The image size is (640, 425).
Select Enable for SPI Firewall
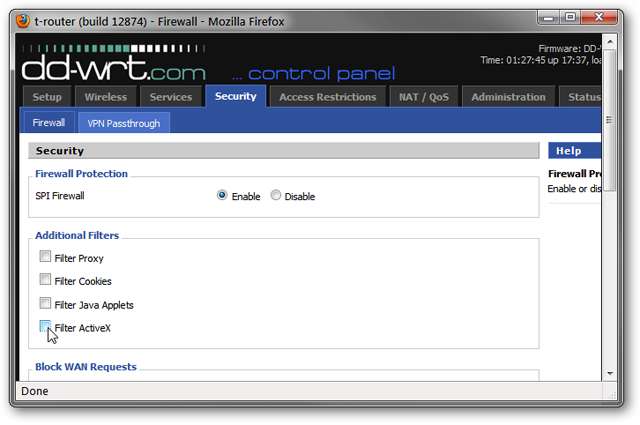[x=222, y=195]
